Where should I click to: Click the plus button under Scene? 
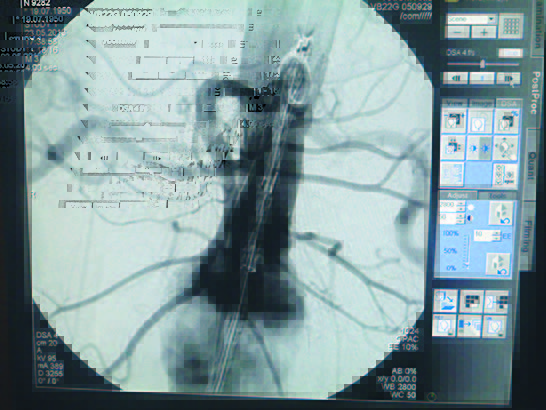[484, 32]
